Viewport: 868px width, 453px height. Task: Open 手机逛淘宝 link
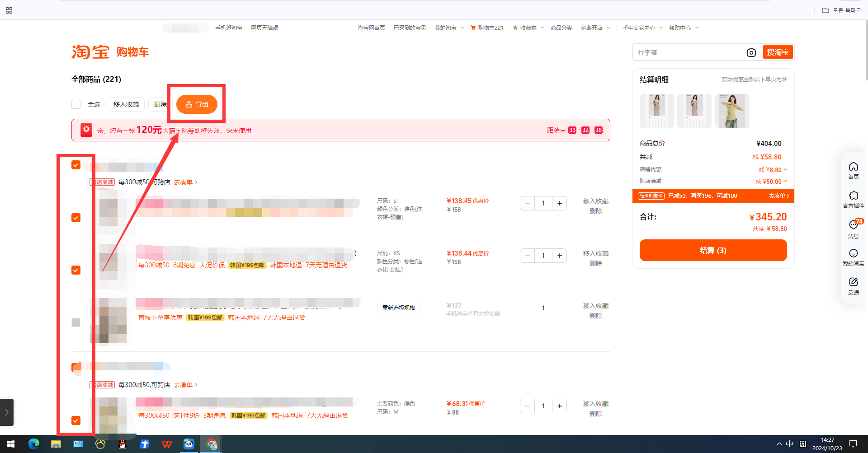point(229,28)
